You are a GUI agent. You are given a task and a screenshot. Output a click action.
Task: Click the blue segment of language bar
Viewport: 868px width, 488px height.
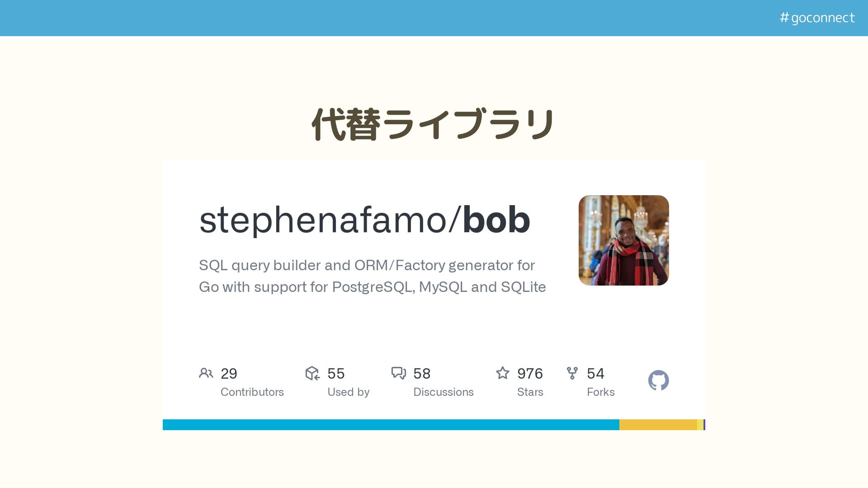click(391, 425)
